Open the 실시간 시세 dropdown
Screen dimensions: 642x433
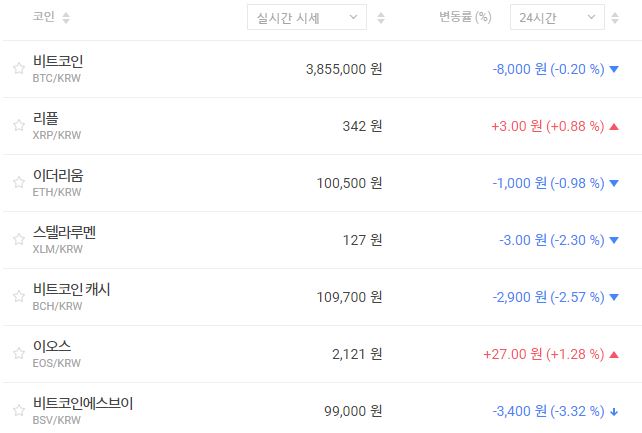(306, 18)
